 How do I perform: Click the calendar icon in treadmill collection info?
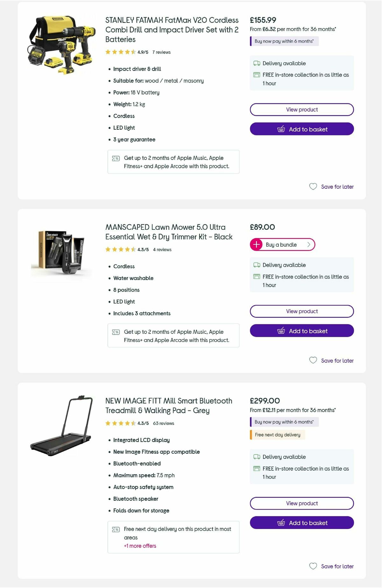[x=257, y=468]
